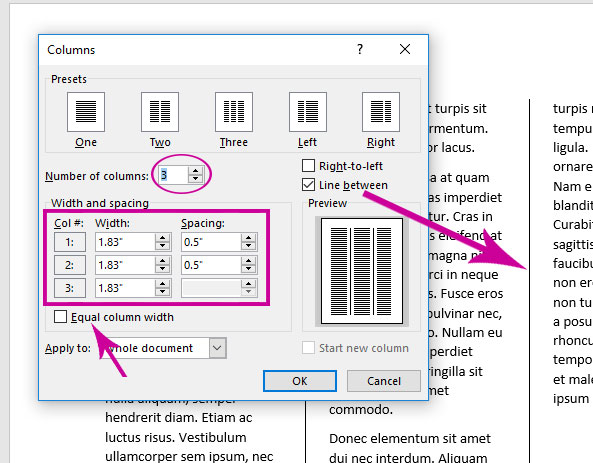Click the column 3 Width field
The width and height of the screenshot is (593, 463).
pos(125,288)
